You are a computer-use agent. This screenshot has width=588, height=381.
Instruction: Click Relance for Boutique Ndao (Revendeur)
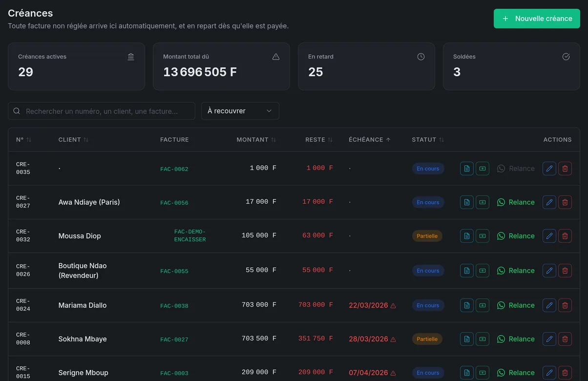click(x=516, y=271)
